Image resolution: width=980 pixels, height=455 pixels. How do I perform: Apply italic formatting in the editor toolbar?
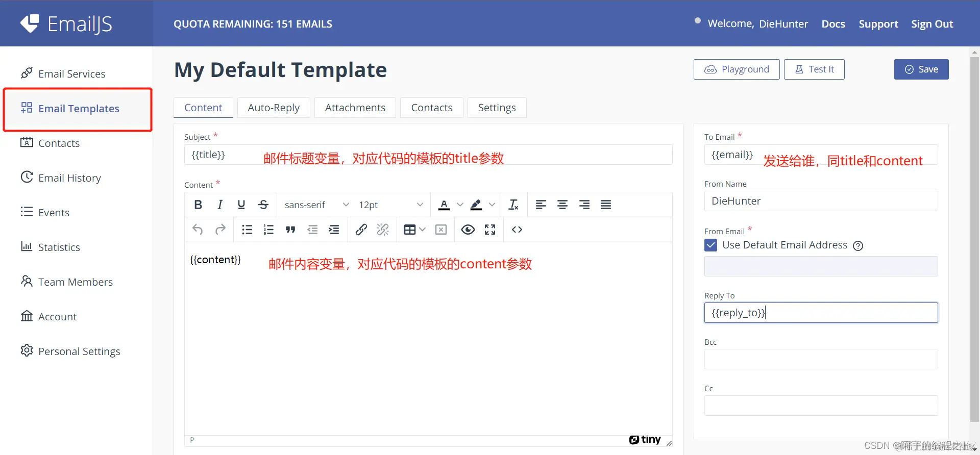tap(220, 205)
